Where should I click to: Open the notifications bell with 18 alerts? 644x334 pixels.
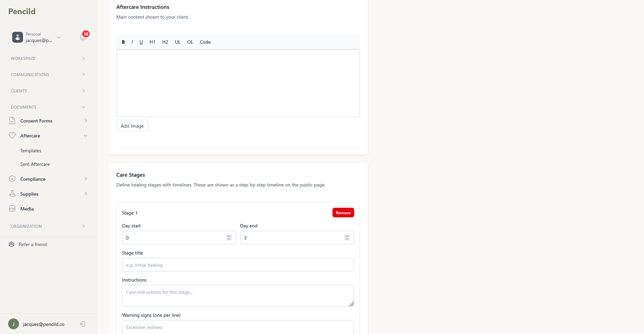[83, 37]
